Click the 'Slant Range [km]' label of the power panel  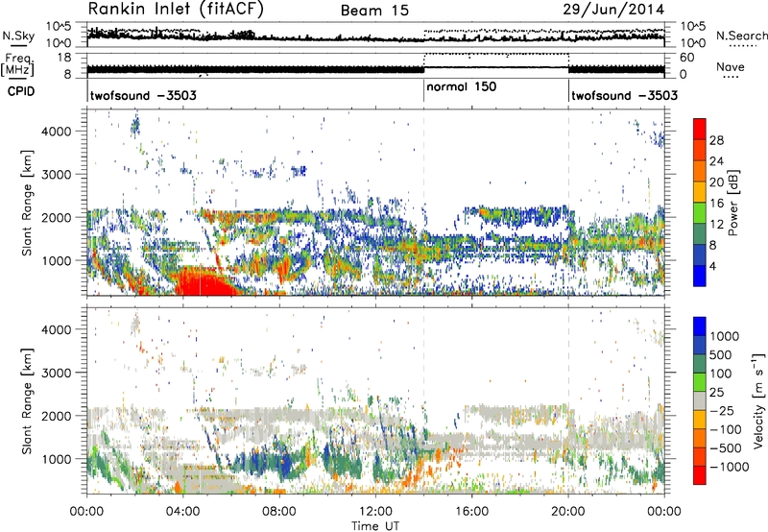point(27,203)
